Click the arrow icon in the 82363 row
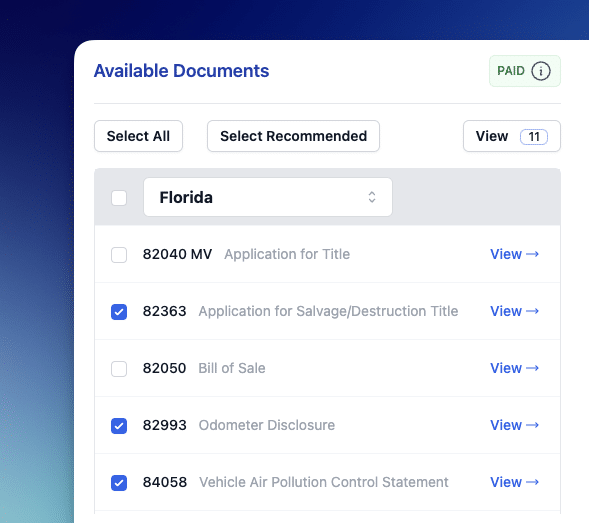589x523 pixels. 532,311
